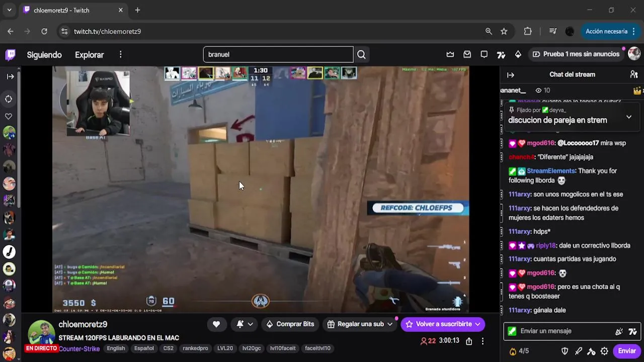Open a new browser tab
The width and height of the screenshot is (644, 362).
(137, 10)
